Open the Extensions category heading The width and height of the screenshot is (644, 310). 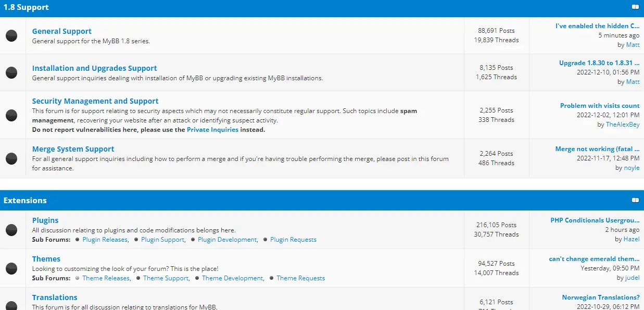tap(25, 200)
